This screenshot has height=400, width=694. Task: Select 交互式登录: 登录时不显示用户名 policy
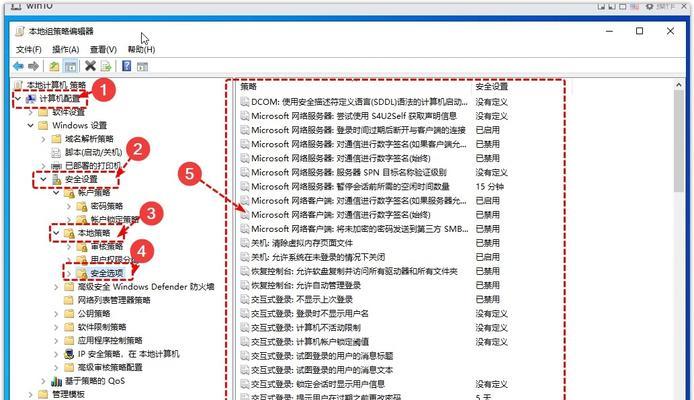[x=310, y=314]
